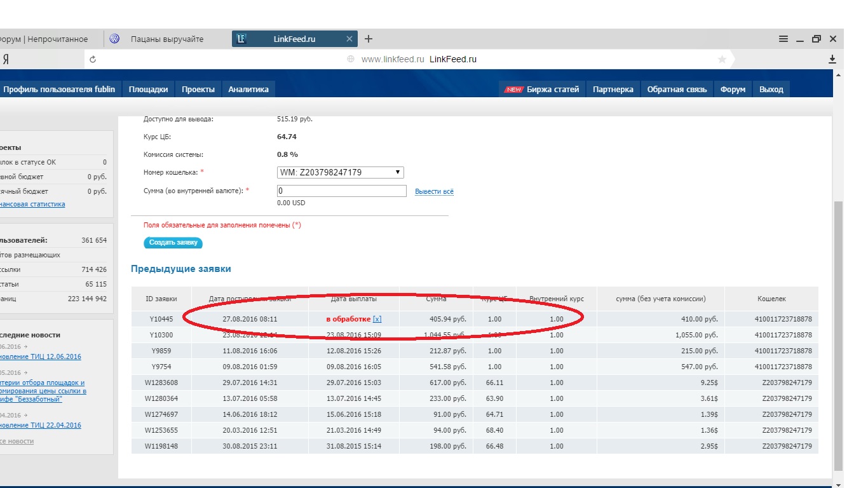Image resolution: width=868 pixels, height=488 pixels.
Task: Click the 'Предыдущие заявки' heading
Action: coord(181,269)
